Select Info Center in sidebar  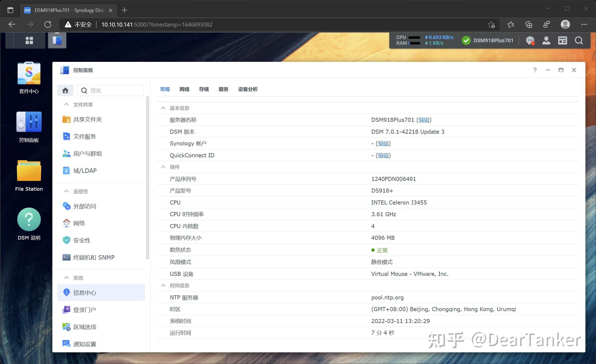[101, 292]
